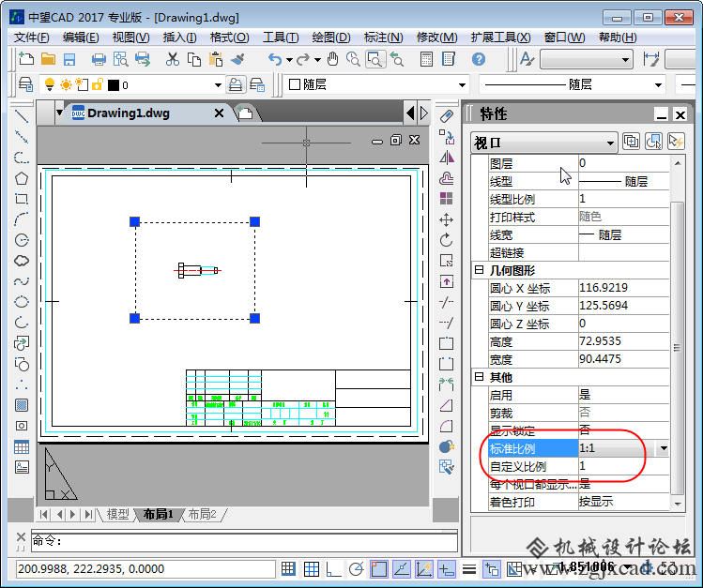Open the Layer properties manager icon
The image size is (703, 588).
coord(25,84)
